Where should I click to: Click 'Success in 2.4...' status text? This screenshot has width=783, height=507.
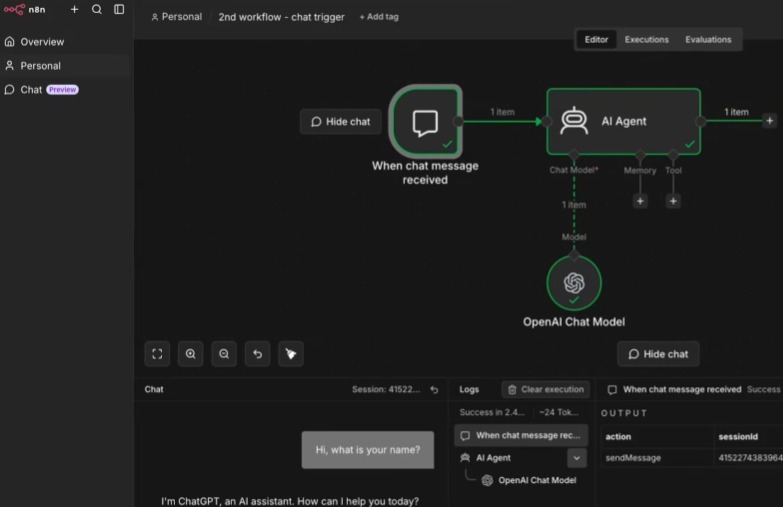click(x=492, y=413)
